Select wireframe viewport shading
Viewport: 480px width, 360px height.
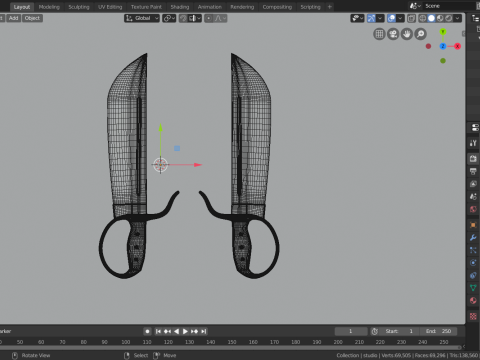pos(423,18)
